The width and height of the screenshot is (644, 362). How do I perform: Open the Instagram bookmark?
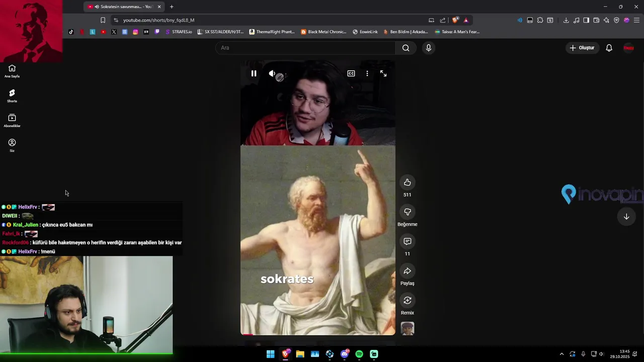click(135, 32)
